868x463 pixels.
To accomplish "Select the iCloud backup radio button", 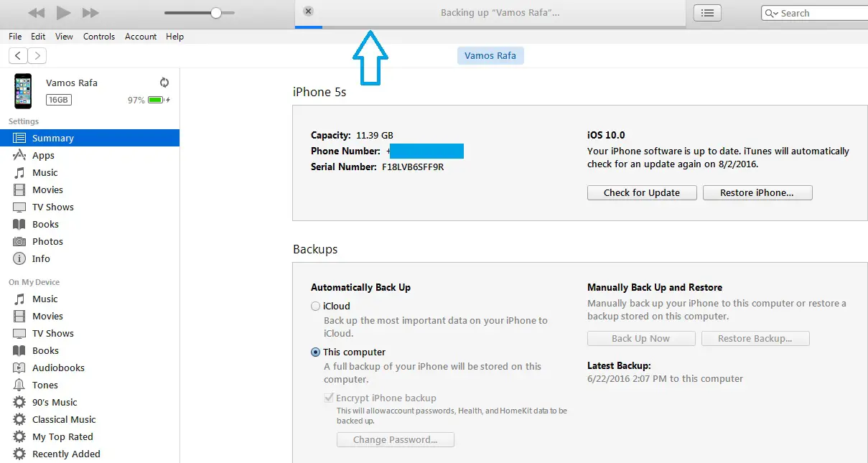I will pyautogui.click(x=315, y=306).
